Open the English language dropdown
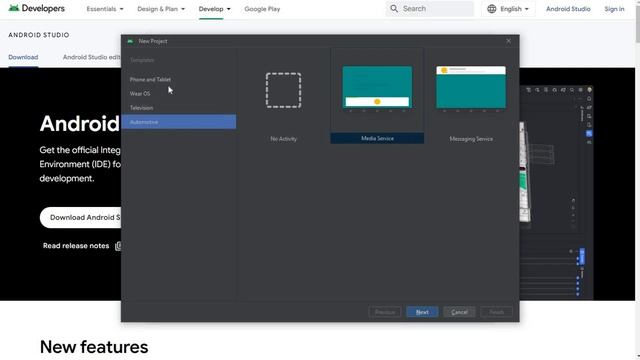This screenshot has height=360, width=640. tap(508, 9)
